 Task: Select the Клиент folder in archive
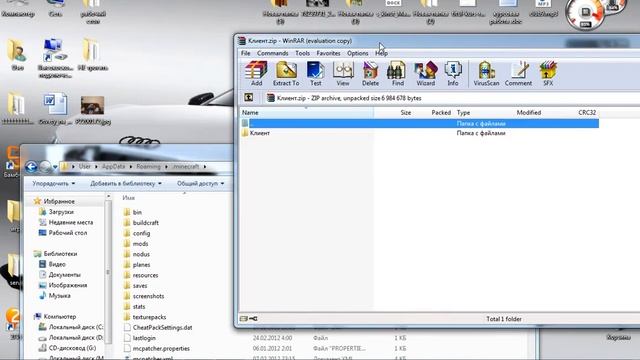tap(260, 133)
